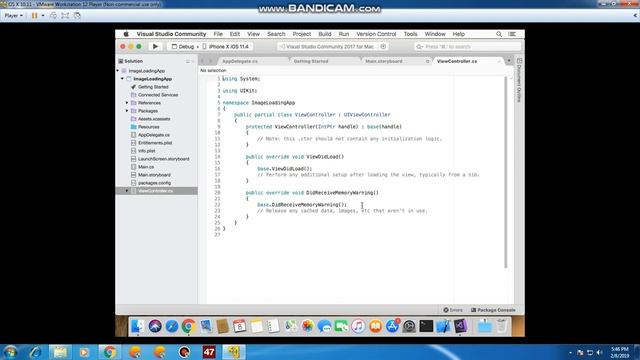The height and width of the screenshot is (360, 640).
Task: Open the VMware Player dropdown menu
Action: coord(14,16)
